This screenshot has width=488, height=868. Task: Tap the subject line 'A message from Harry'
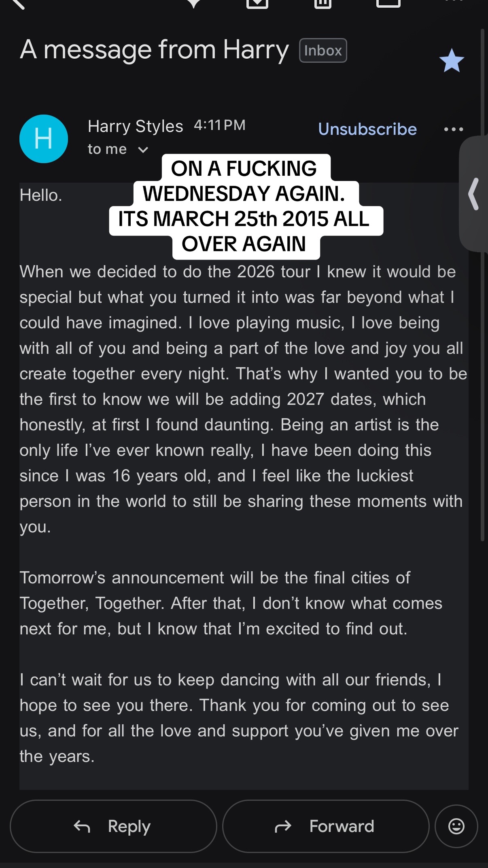pos(154,50)
